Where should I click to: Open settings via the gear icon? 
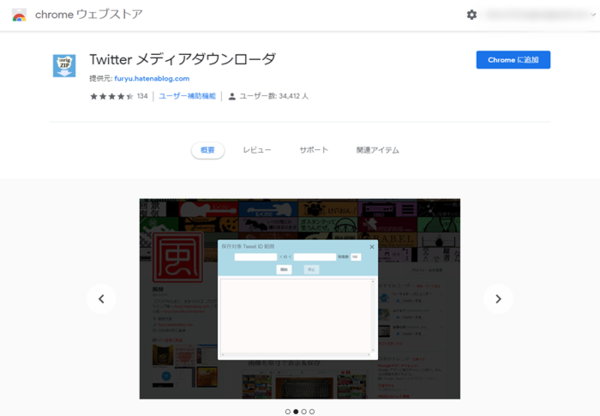click(471, 15)
